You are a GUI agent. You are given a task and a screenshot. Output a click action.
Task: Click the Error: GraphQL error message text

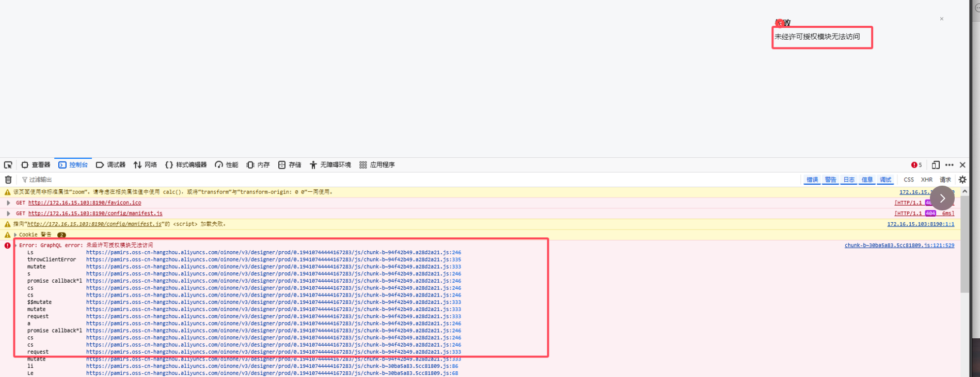point(86,245)
